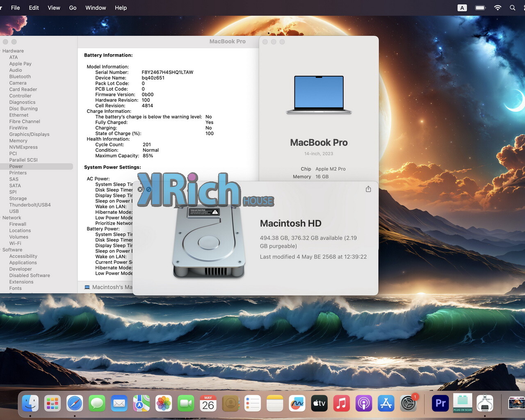Open the File menu
This screenshot has height=420, width=525.
tap(16, 8)
